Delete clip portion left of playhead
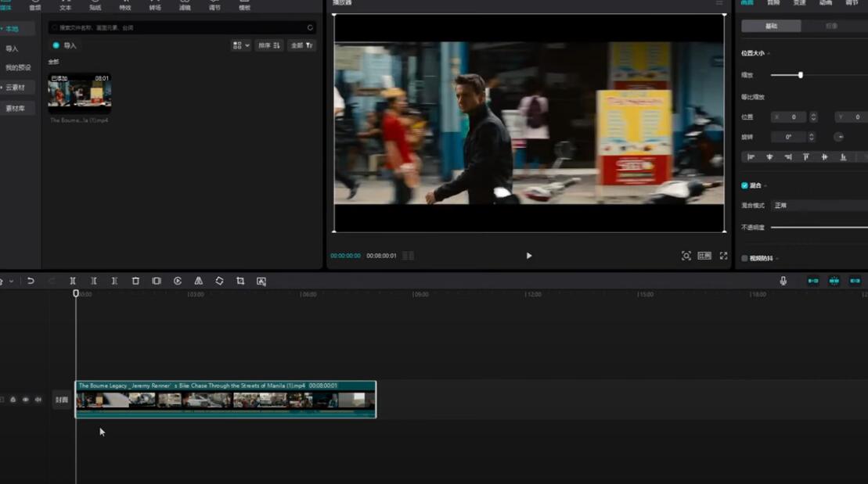The image size is (868, 484). (x=94, y=281)
